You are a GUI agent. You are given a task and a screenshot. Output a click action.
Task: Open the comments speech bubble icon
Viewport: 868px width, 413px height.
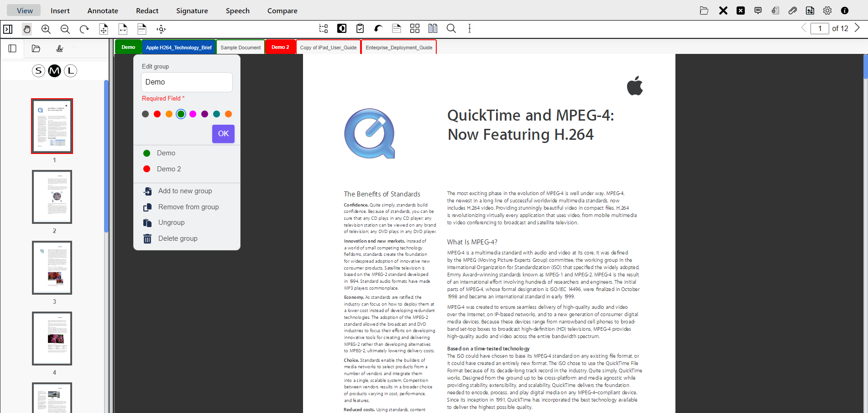coord(758,11)
